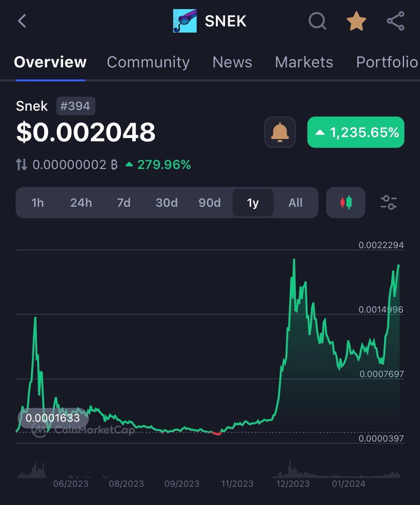Screen dimensions: 420x505
Task: Tap the December price peak on chart
Action: (294, 260)
